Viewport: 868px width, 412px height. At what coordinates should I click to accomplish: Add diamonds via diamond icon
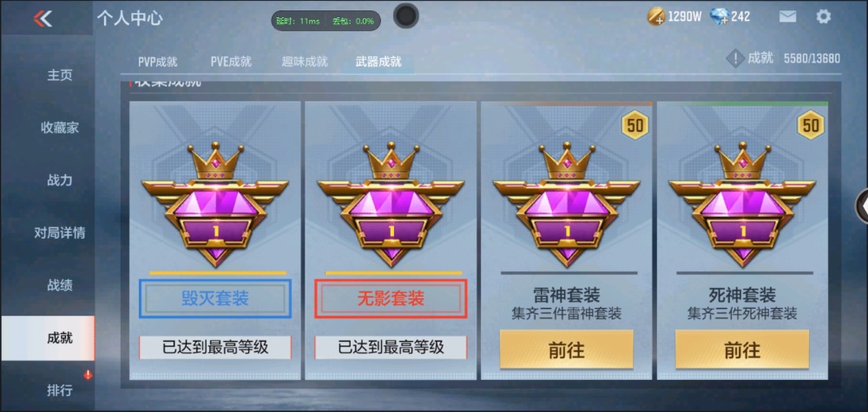pyautogui.click(x=719, y=16)
